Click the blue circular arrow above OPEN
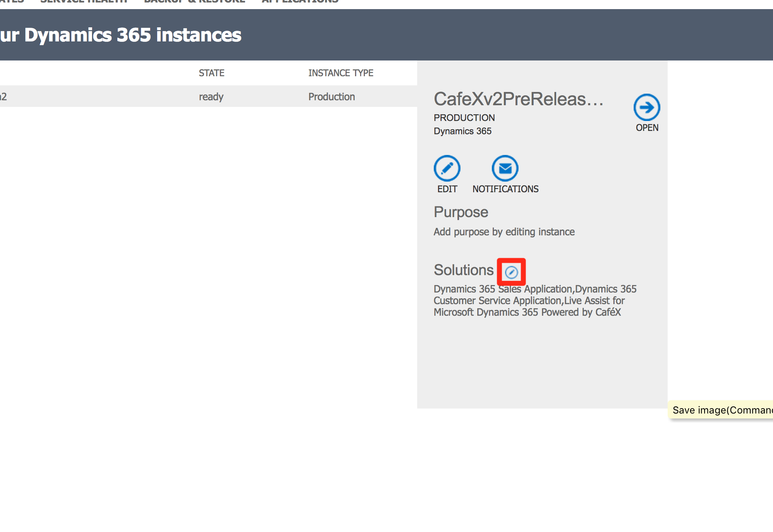Screen dimensions: 773x532 pyautogui.click(x=646, y=107)
